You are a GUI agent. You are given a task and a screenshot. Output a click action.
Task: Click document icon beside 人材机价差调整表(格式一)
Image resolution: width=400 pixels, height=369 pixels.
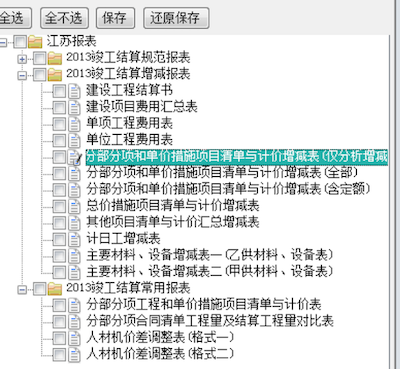74,338
